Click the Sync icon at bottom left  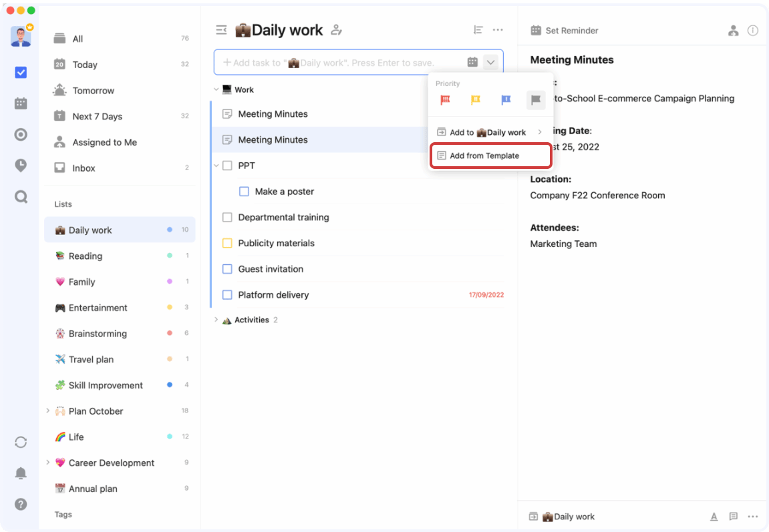click(x=21, y=442)
